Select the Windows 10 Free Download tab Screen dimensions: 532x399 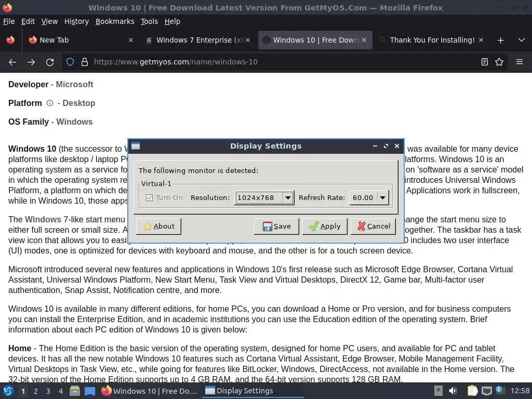[315, 40]
